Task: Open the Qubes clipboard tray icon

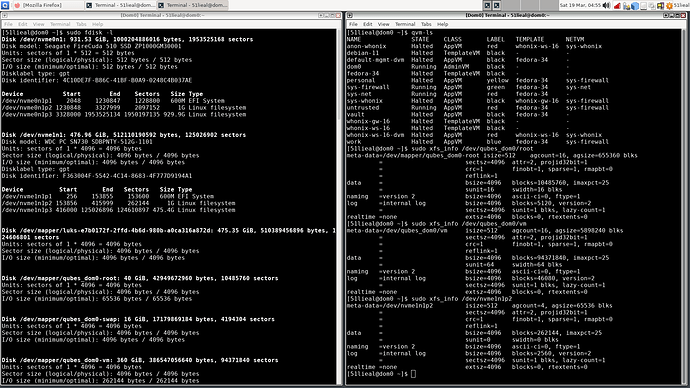Action: click(x=652, y=6)
